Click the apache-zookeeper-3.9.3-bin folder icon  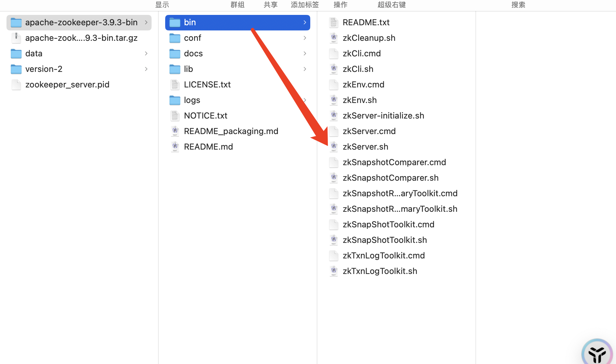(x=16, y=23)
